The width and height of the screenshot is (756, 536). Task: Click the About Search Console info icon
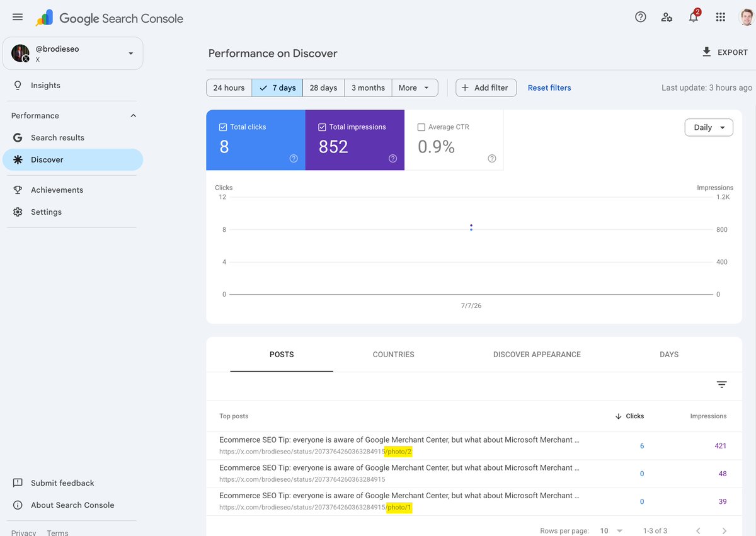pos(18,505)
